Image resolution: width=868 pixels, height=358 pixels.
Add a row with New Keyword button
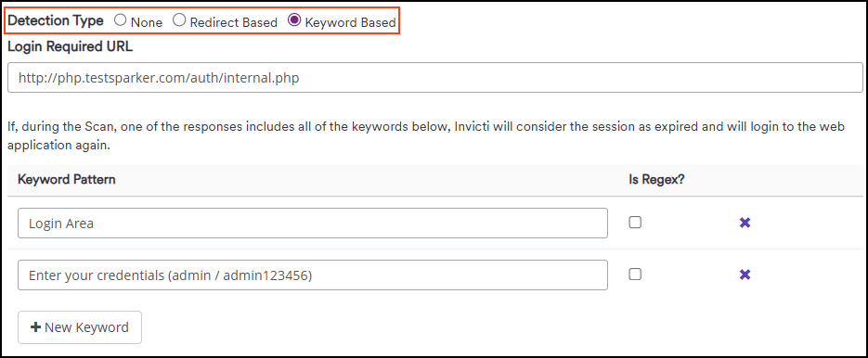(x=80, y=327)
